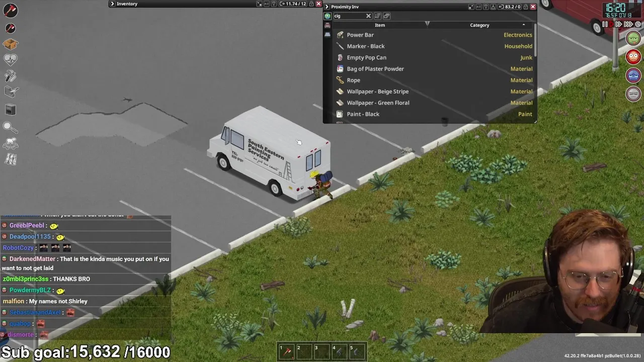Select Wallpaper - Green Floral item
Screen dimensions: 644x362
(434, 103)
